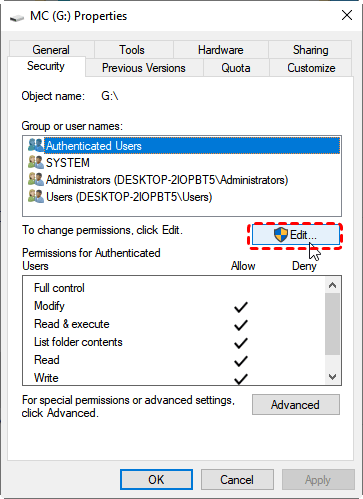Open the Customize tab
363x499 pixels.
pos(311,68)
